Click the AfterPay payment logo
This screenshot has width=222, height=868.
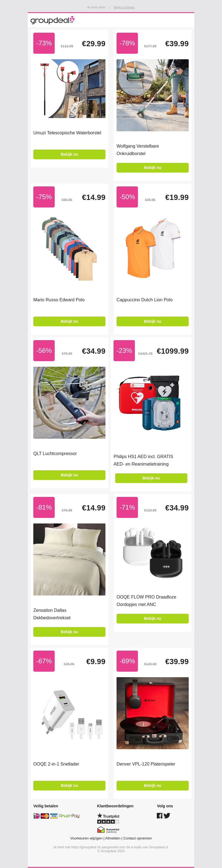point(69,816)
